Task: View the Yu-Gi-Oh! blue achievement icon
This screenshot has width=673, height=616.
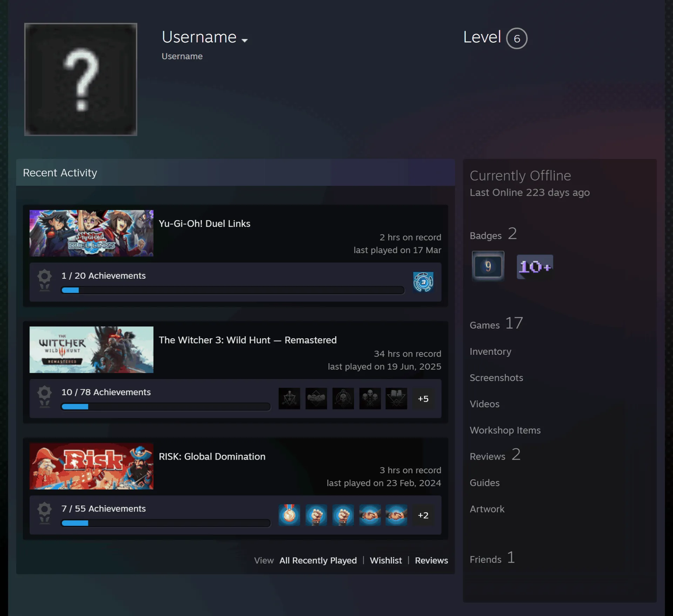Action: click(423, 282)
